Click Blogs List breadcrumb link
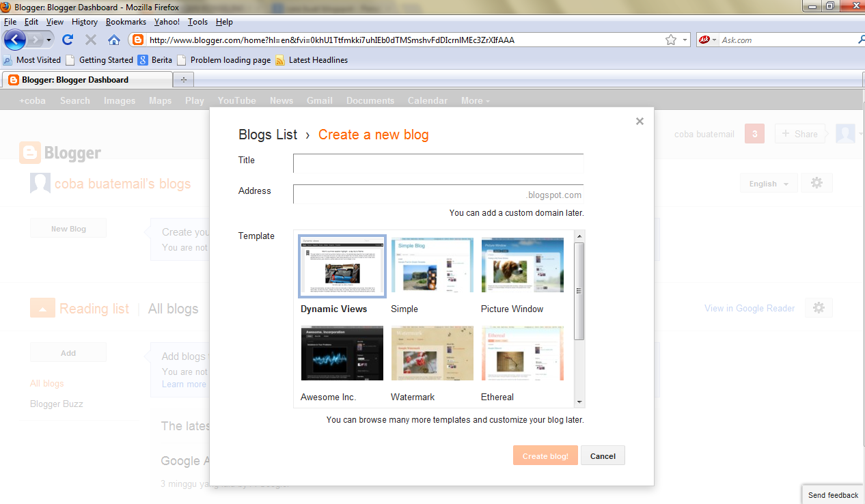865x504 pixels. click(268, 135)
